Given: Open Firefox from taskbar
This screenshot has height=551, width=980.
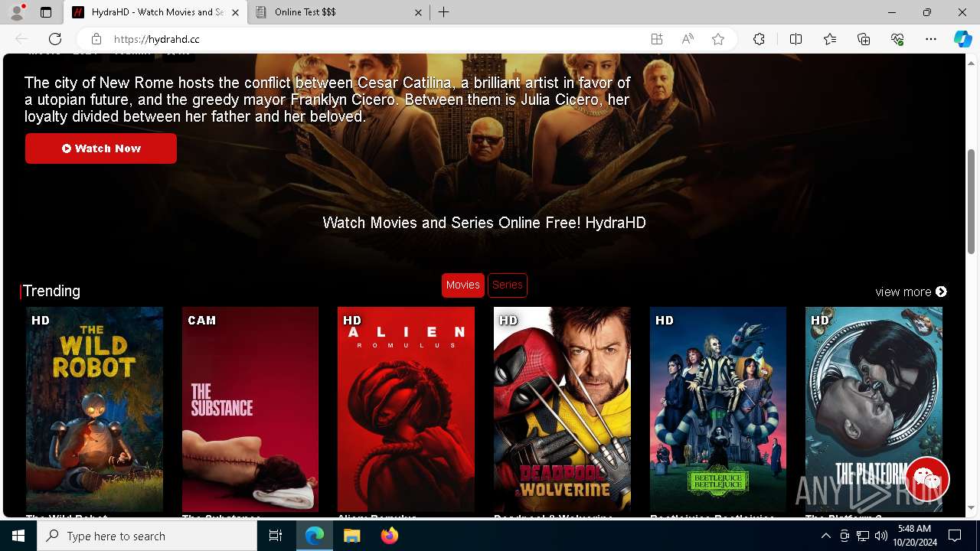Looking at the screenshot, I should [389, 536].
